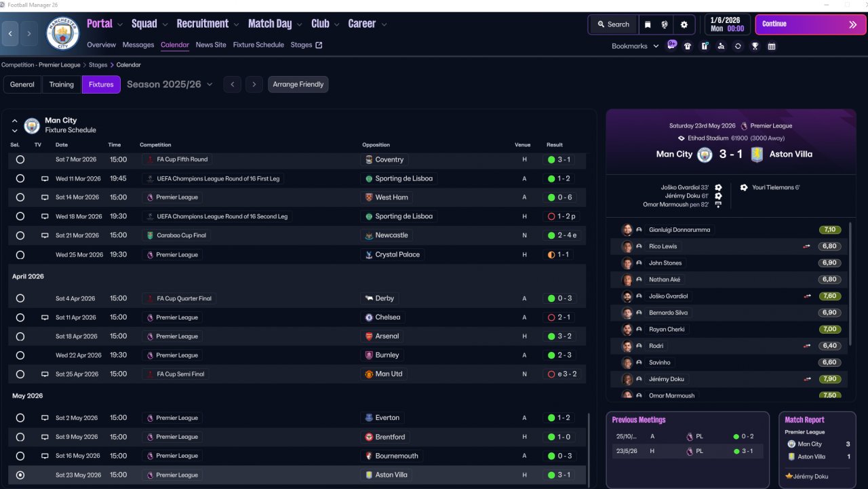This screenshot has width=868, height=489.
Task: Open the Manchester City club badge
Action: [x=62, y=33]
